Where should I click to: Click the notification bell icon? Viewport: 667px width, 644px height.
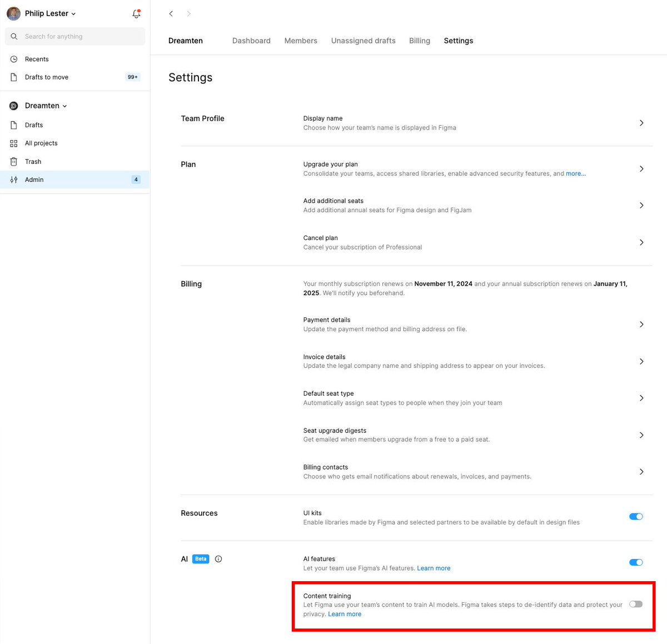point(136,13)
